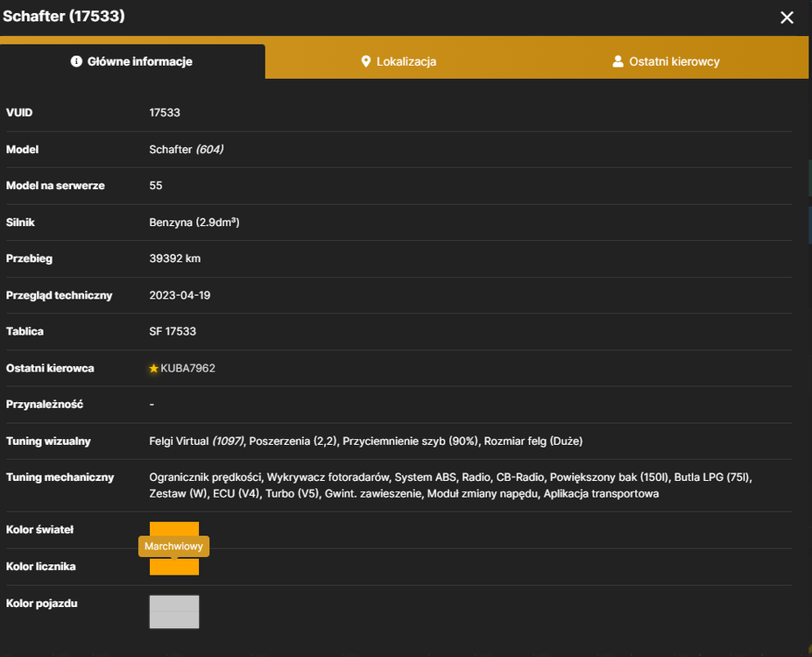Click the Model na serwerze value 55
Image resolution: width=812 pixels, height=657 pixels.
(156, 186)
